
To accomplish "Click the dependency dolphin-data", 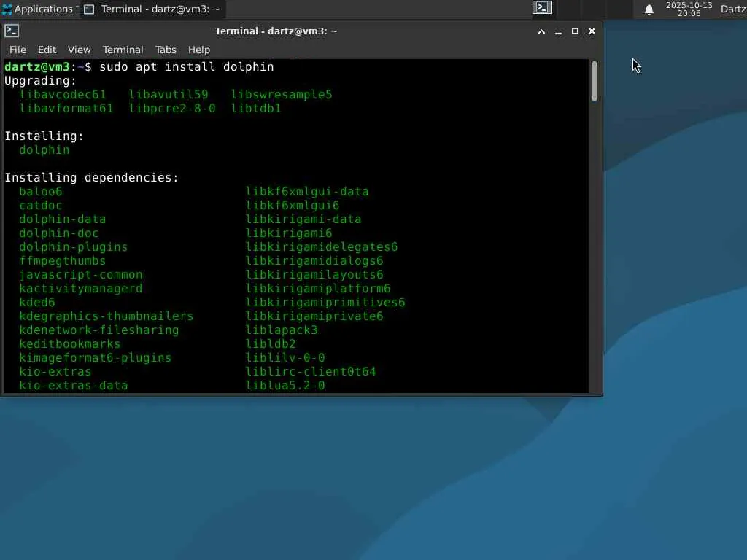I will point(63,219).
